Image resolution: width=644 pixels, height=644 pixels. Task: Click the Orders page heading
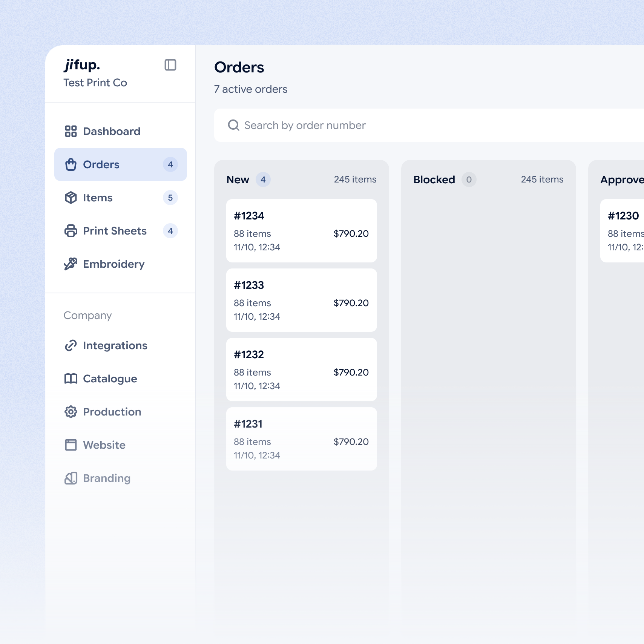point(239,67)
